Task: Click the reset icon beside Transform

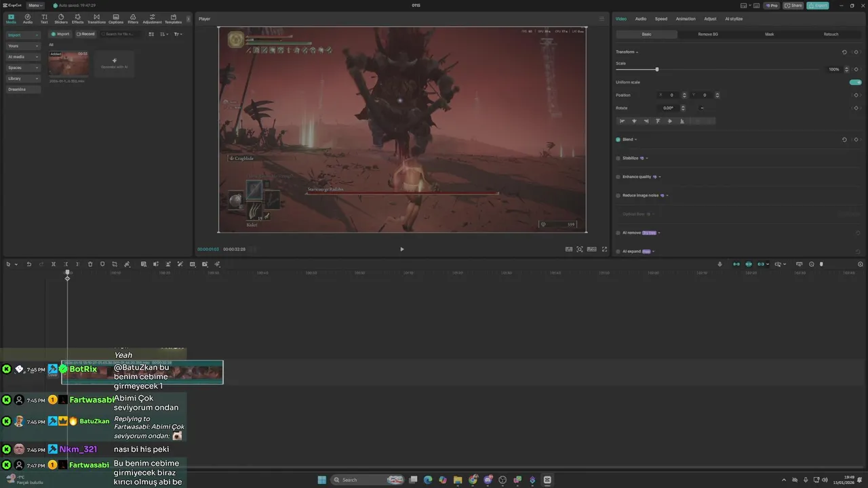Action: tap(844, 52)
